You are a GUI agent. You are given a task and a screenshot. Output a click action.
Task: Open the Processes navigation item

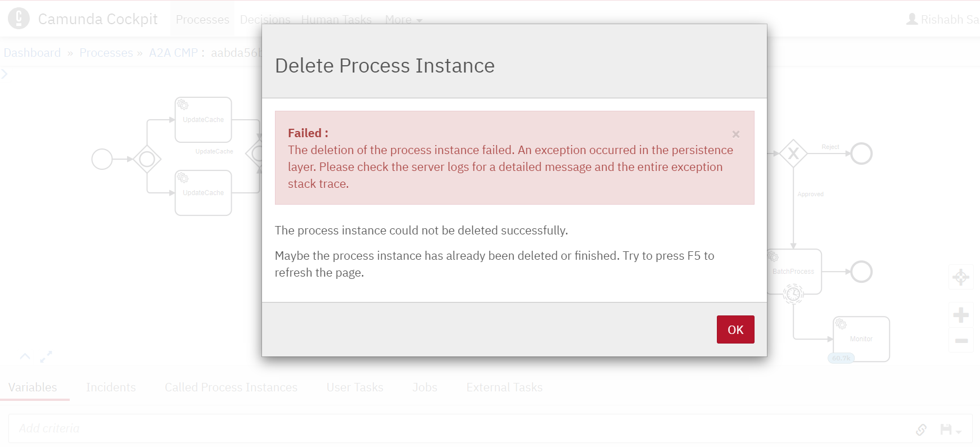(x=202, y=20)
